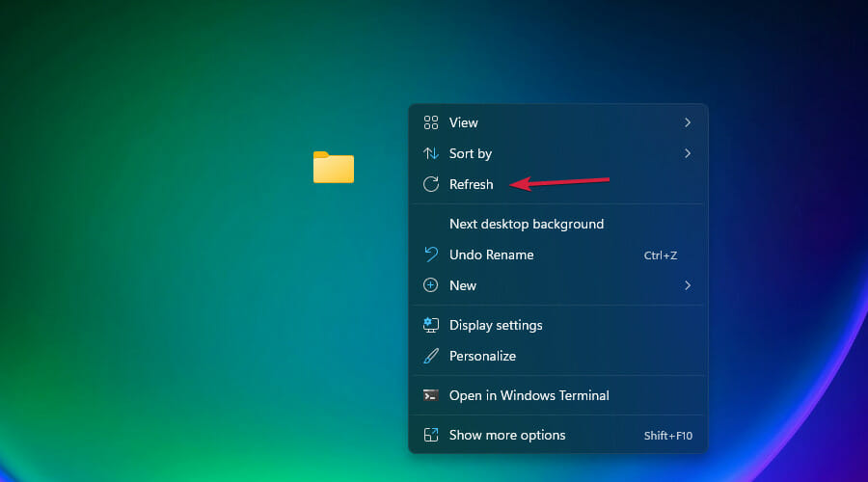Click the Shift+F10 shortcut text
This screenshot has height=482, width=868.
coord(668,436)
